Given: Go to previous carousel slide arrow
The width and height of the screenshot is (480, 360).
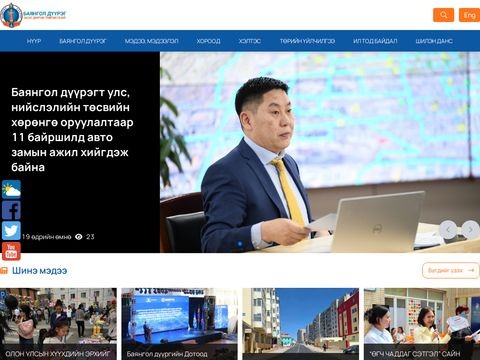Looking at the screenshot, I should [448, 230].
